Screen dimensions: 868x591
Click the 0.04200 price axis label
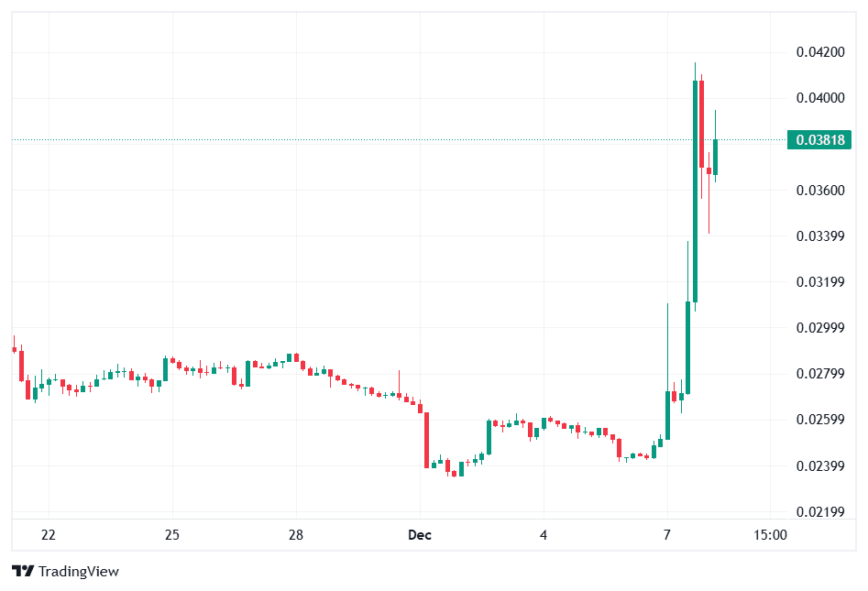coord(819,52)
